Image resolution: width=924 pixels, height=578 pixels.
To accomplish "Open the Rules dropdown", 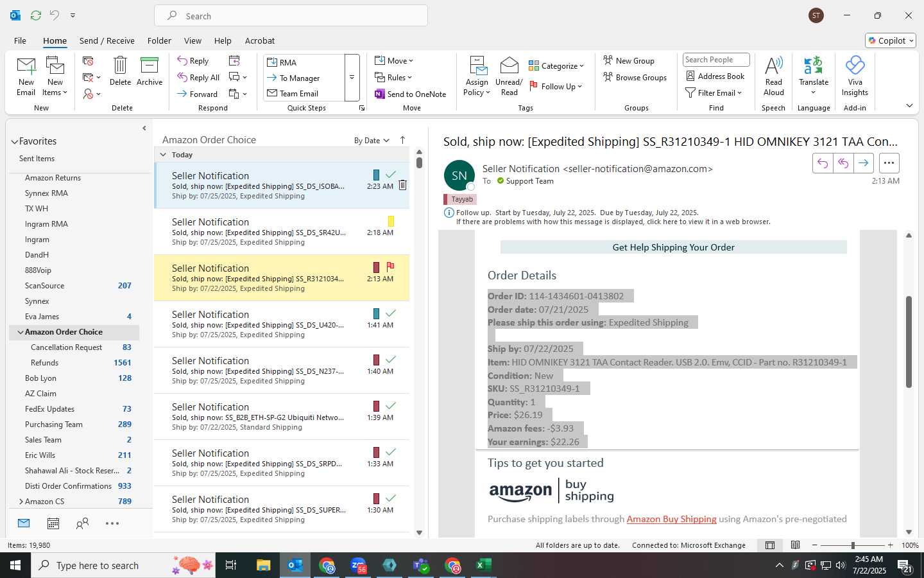I will pyautogui.click(x=394, y=78).
